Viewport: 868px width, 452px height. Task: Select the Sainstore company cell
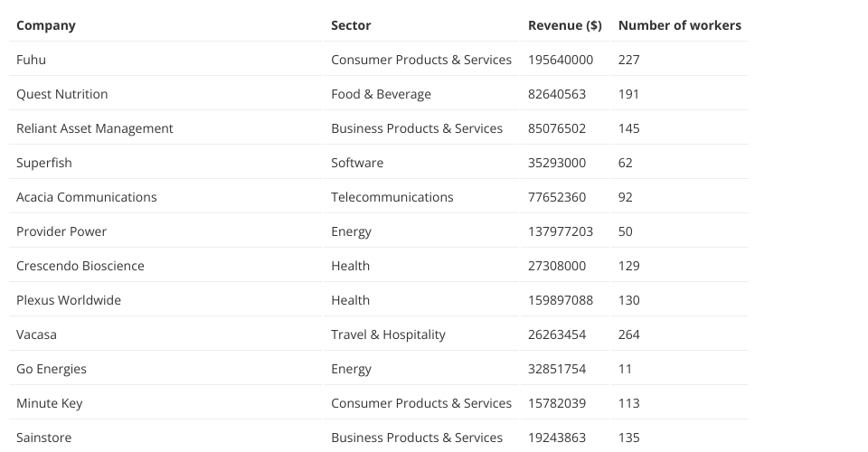coord(43,438)
